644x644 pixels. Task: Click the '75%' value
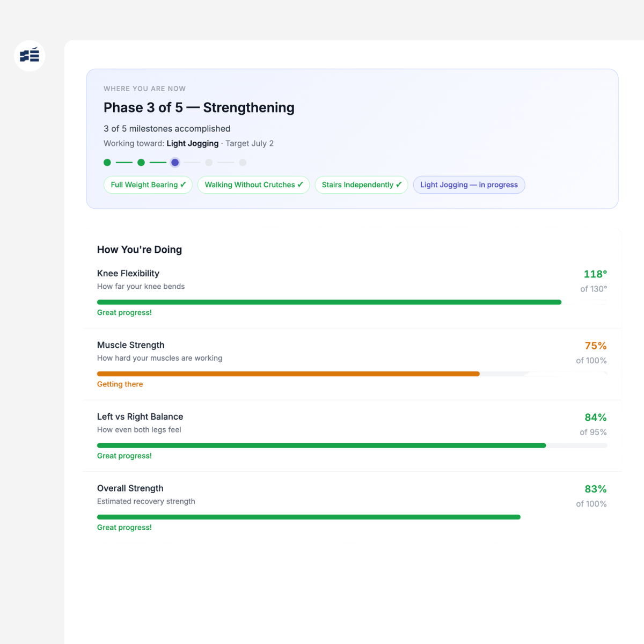tap(596, 346)
